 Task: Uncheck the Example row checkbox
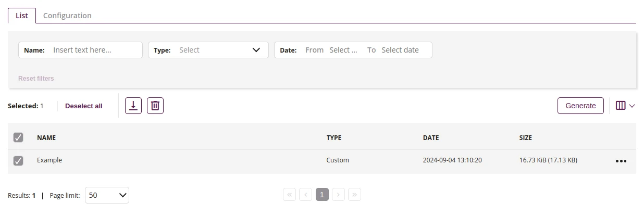(x=18, y=161)
